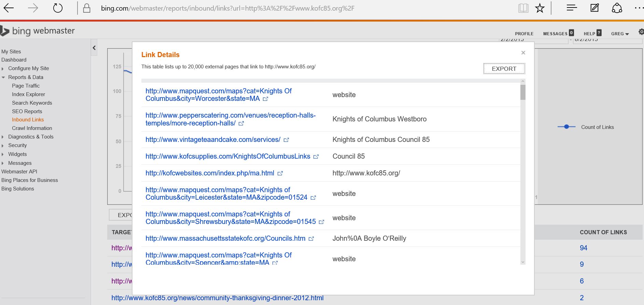Click the messages count badge
Image resolution: width=644 pixels, height=305 pixels.
point(571,33)
